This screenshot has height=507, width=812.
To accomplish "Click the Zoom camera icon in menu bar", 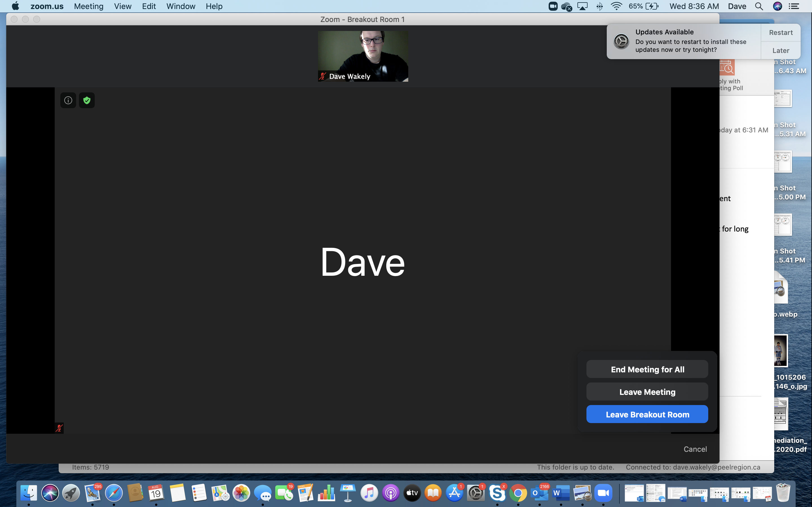I will [x=553, y=6].
